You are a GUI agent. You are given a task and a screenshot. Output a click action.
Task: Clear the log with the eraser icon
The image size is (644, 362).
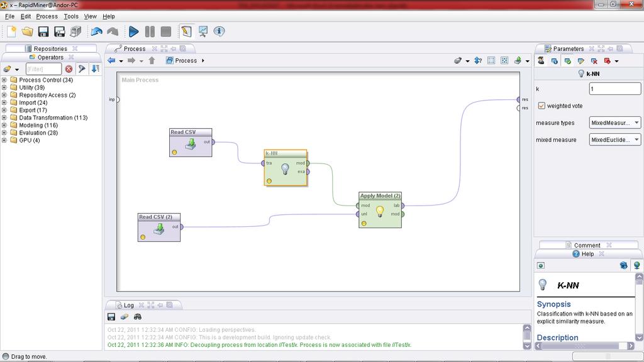124,317
